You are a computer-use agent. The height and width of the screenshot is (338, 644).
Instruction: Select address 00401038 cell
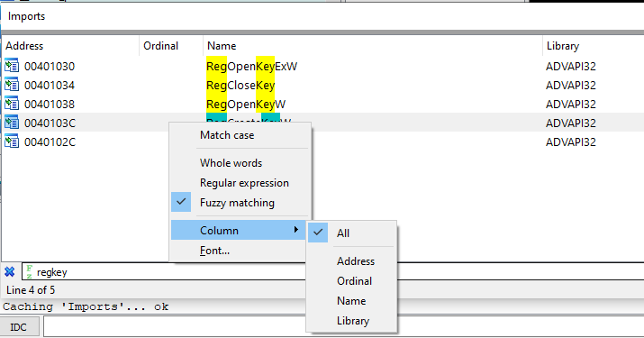pos(50,104)
